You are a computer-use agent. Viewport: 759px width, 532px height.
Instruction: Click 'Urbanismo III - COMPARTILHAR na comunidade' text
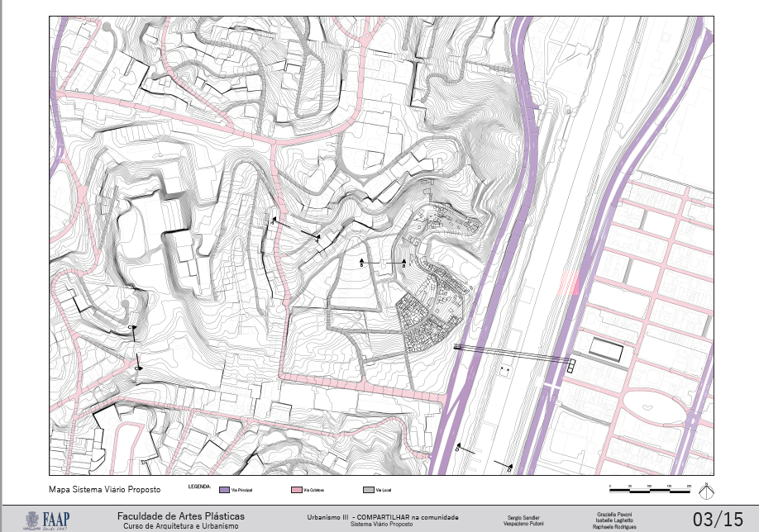(382, 516)
